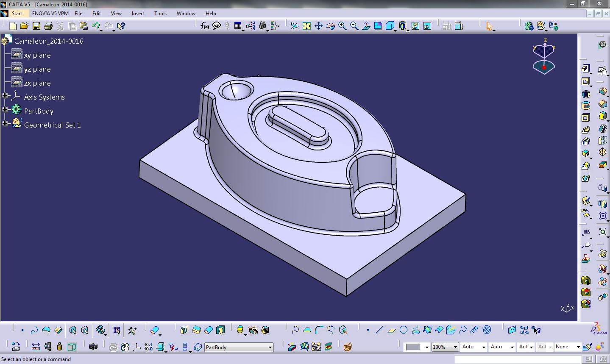The width and height of the screenshot is (610, 364).
Task: Click the Plane tool icon
Action: pos(391,330)
